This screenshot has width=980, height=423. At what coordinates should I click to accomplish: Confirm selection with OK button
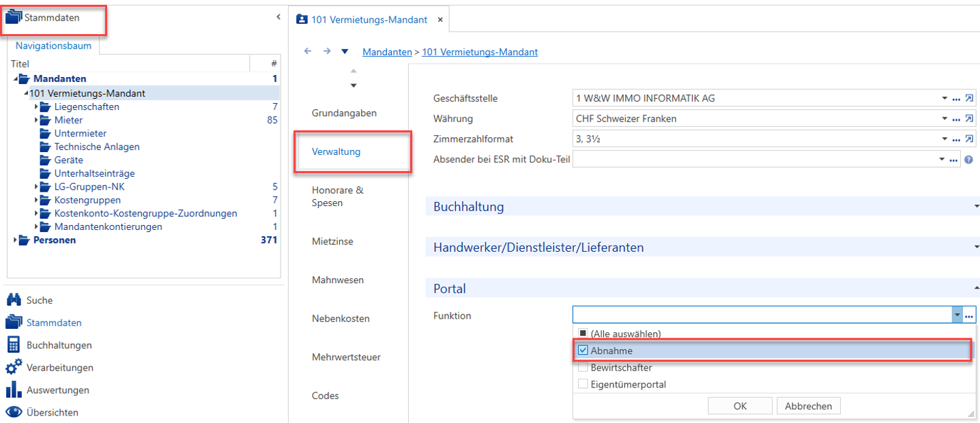point(740,406)
